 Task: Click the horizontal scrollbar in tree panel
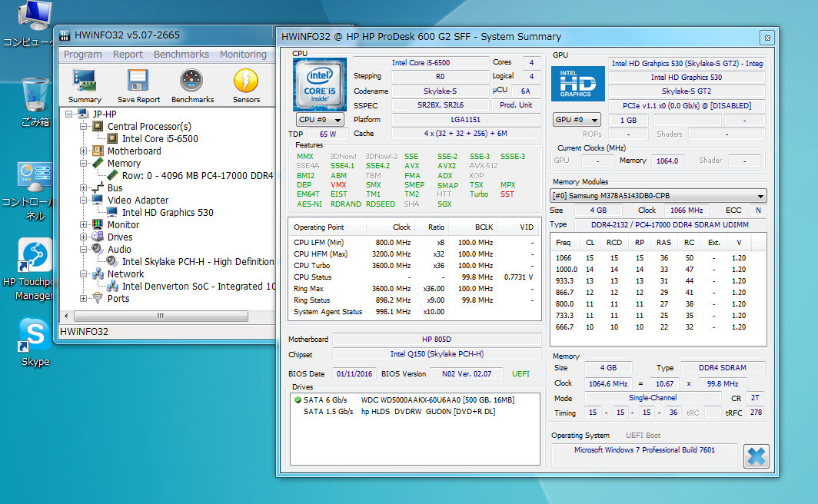point(160,316)
